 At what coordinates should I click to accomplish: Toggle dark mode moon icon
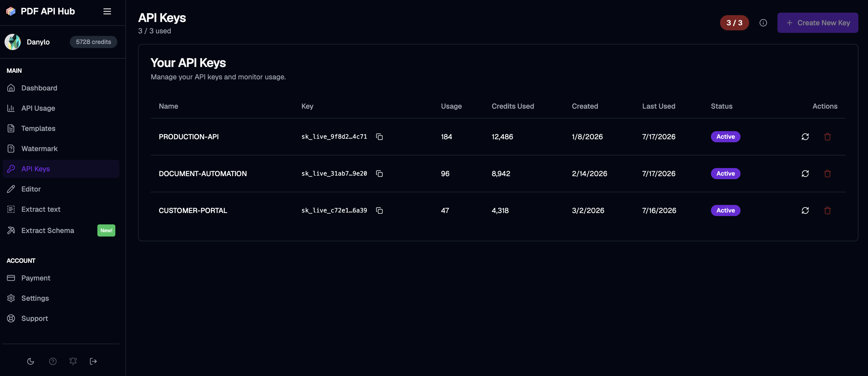pos(31,361)
